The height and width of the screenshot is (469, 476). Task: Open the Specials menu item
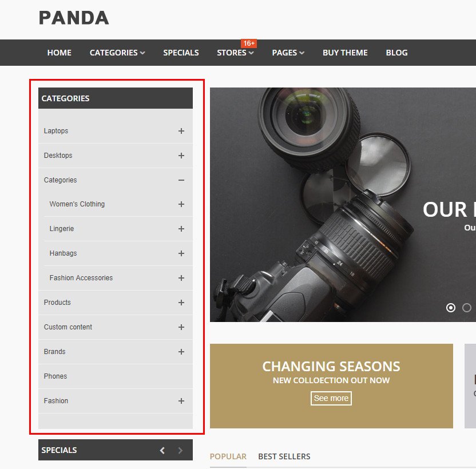[x=181, y=53]
